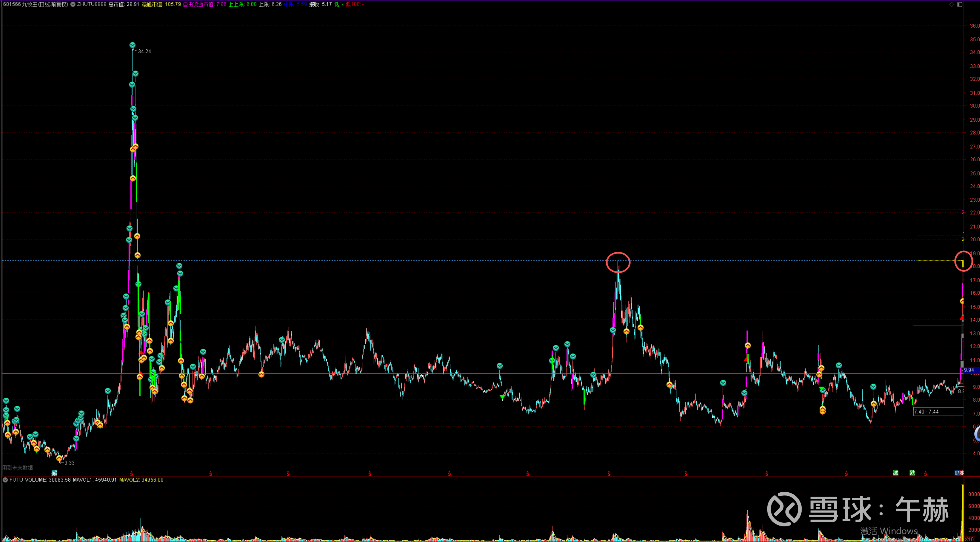
Task: Click the leftmost red S dividend marker
Action: [132, 474]
